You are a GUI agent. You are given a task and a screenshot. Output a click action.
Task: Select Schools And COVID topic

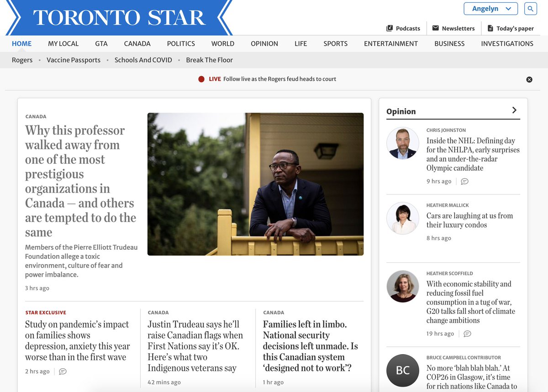click(x=143, y=60)
